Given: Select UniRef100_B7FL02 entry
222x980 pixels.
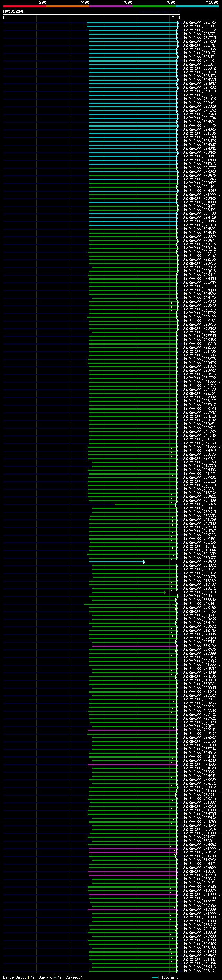Looking at the screenshot, I should pyautogui.click(x=199, y=110).
